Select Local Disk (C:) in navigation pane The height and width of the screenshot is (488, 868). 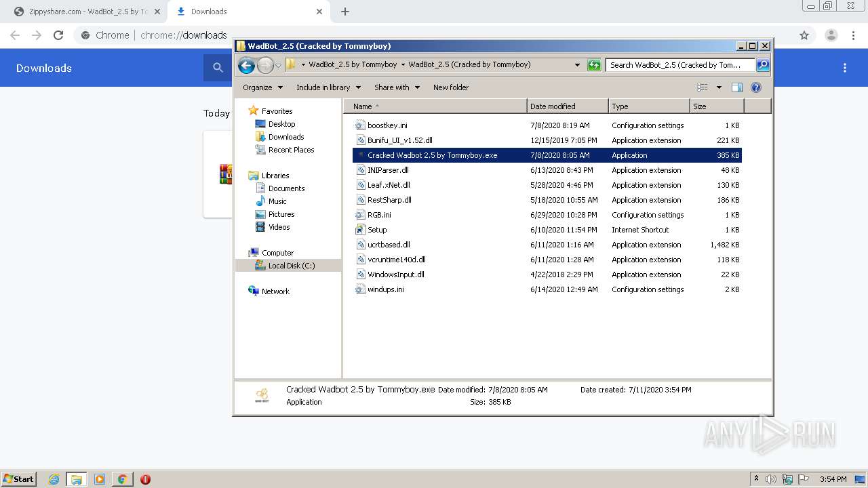tap(288, 266)
